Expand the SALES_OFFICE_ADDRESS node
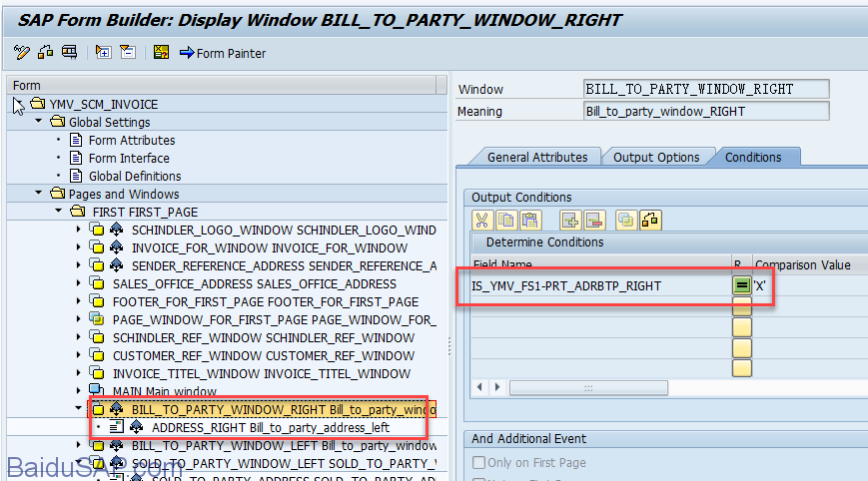The image size is (868, 481). click(x=78, y=283)
